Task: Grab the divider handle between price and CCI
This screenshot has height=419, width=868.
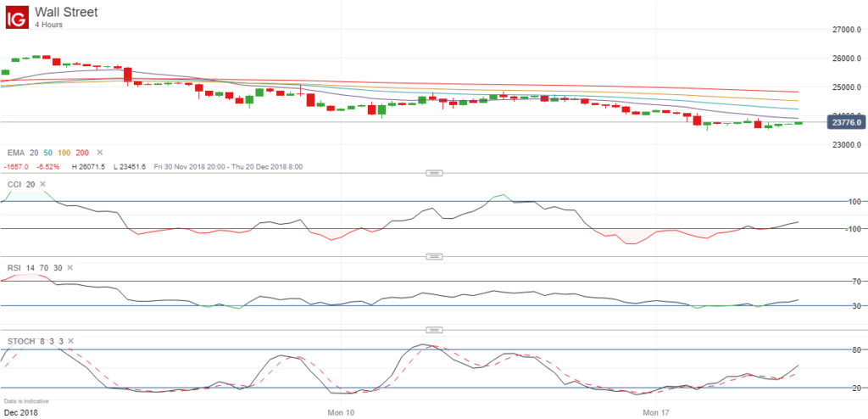Action: (434, 173)
